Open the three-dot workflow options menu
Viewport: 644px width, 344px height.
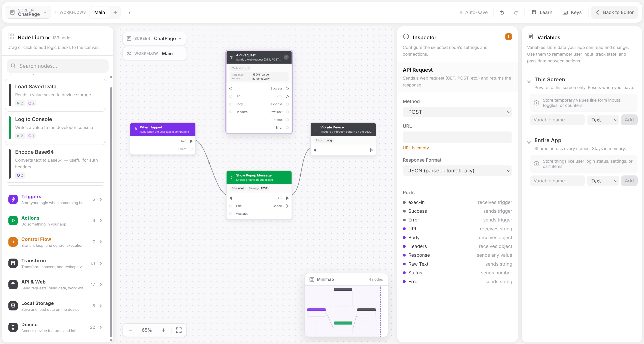(129, 12)
